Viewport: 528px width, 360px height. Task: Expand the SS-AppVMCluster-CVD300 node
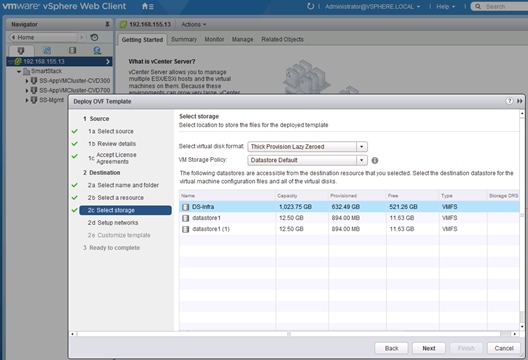pos(27,81)
